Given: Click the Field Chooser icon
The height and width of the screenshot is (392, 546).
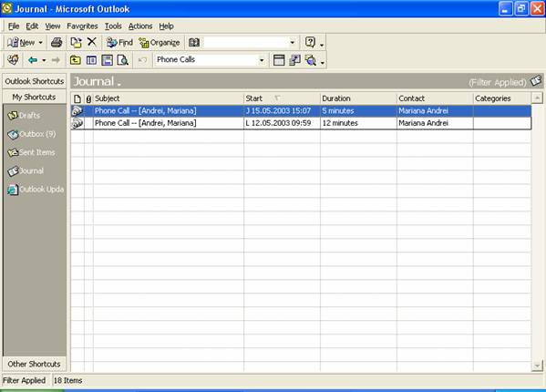Looking at the screenshot, I should pyautogui.click(x=294, y=60).
